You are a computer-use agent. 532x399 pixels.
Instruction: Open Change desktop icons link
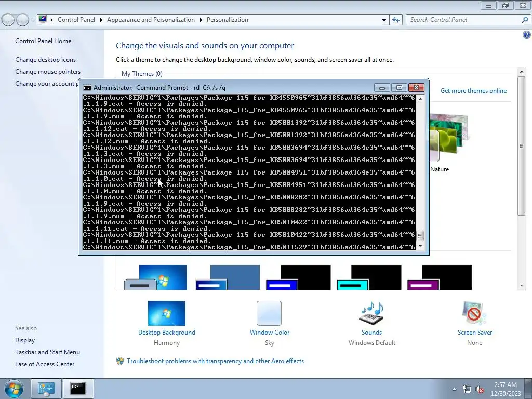[x=46, y=60]
